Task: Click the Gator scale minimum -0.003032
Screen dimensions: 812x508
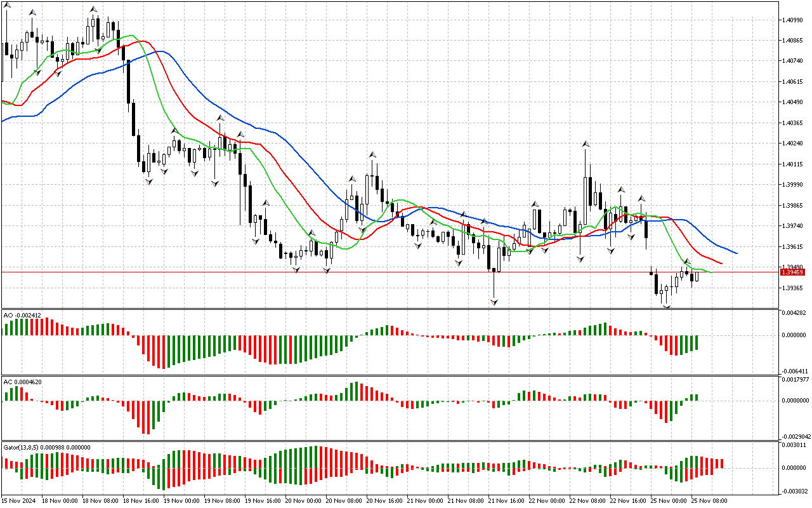Action: point(794,491)
